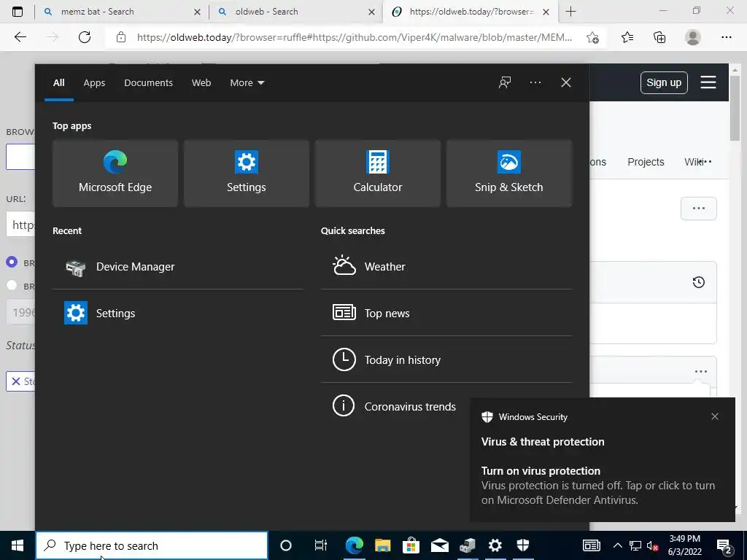Click the GitHub Sign up button
747x560 pixels.
pos(664,83)
